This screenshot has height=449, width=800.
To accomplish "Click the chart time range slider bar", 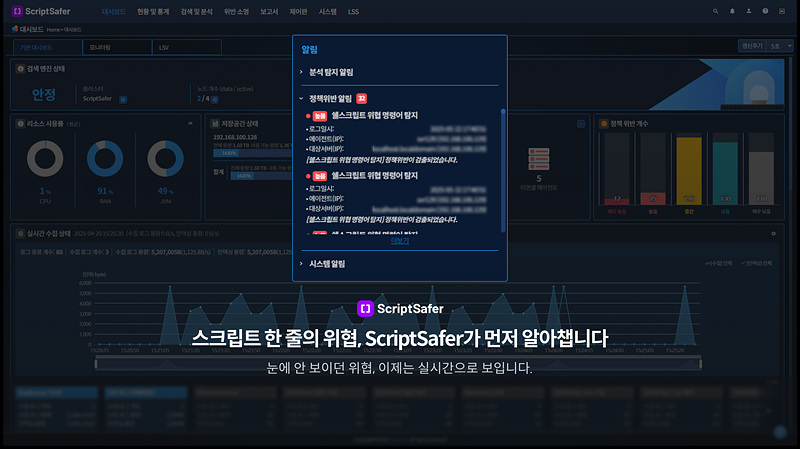I will [x=398, y=364].
